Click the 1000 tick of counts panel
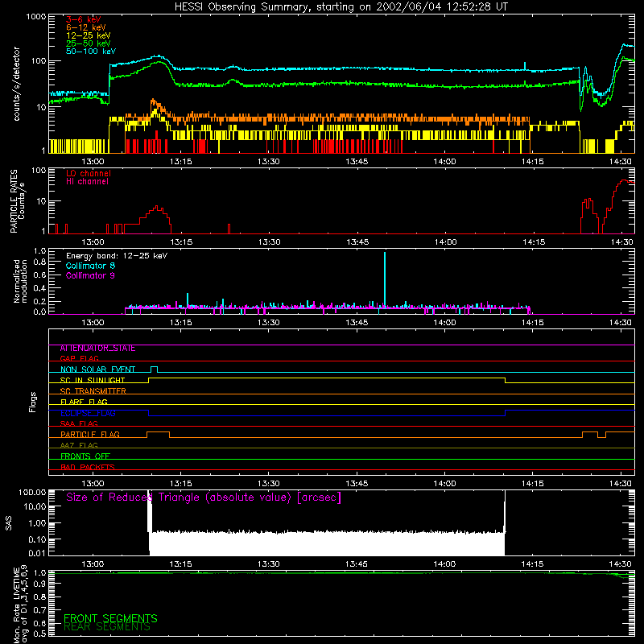The height and width of the screenshot is (644, 644). 35,17
